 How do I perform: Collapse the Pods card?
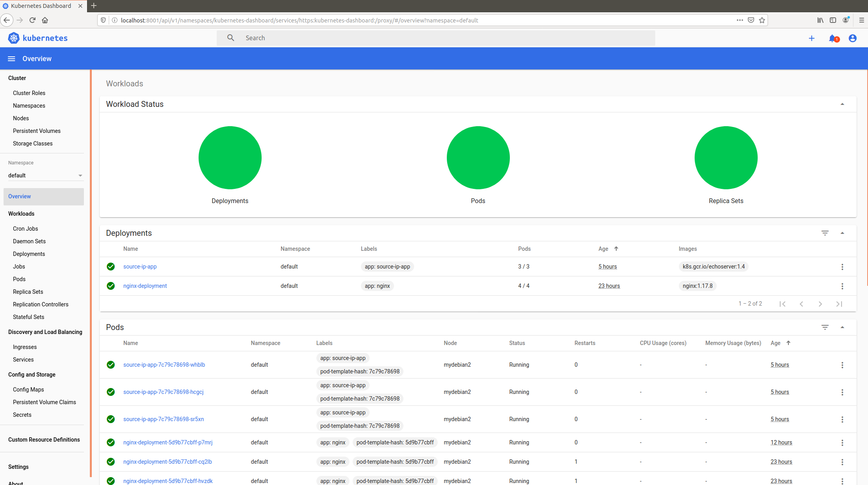[x=842, y=327]
